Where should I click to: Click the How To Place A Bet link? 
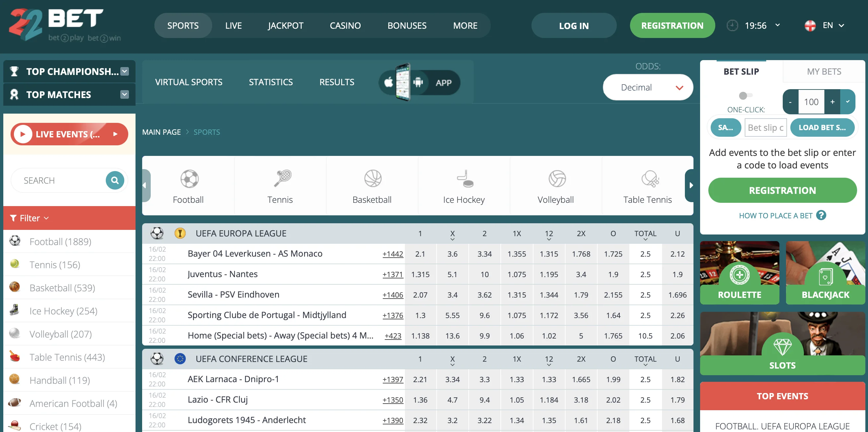coord(775,215)
